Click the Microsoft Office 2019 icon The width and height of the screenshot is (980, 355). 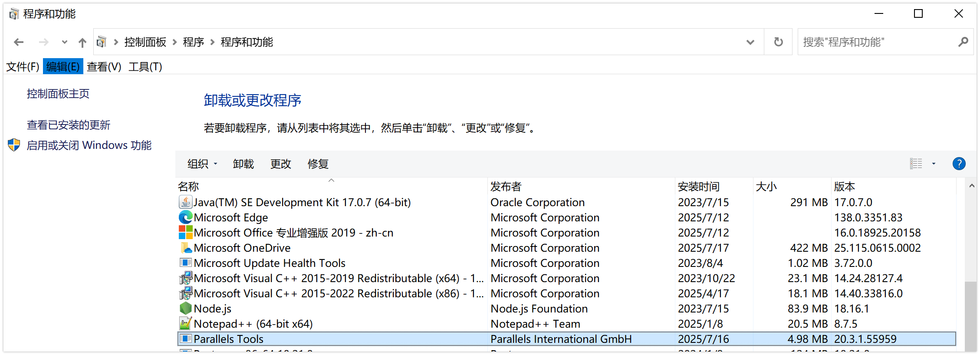click(x=185, y=232)
